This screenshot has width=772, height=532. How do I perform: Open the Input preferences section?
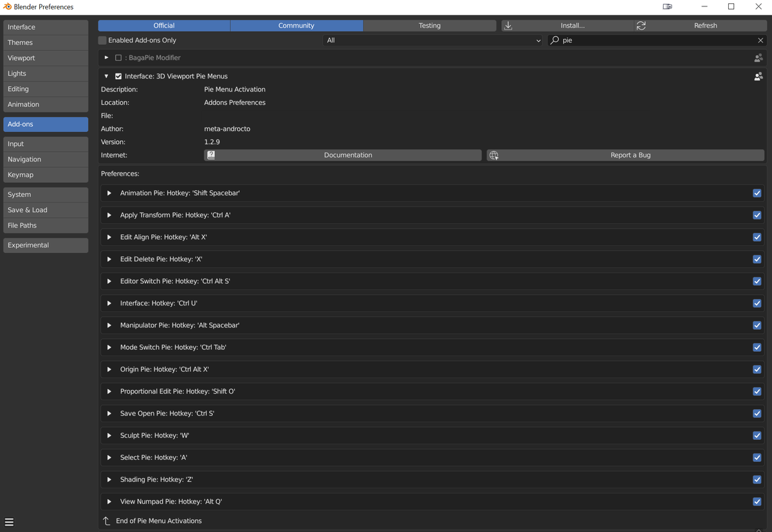[x=46, y=143]
